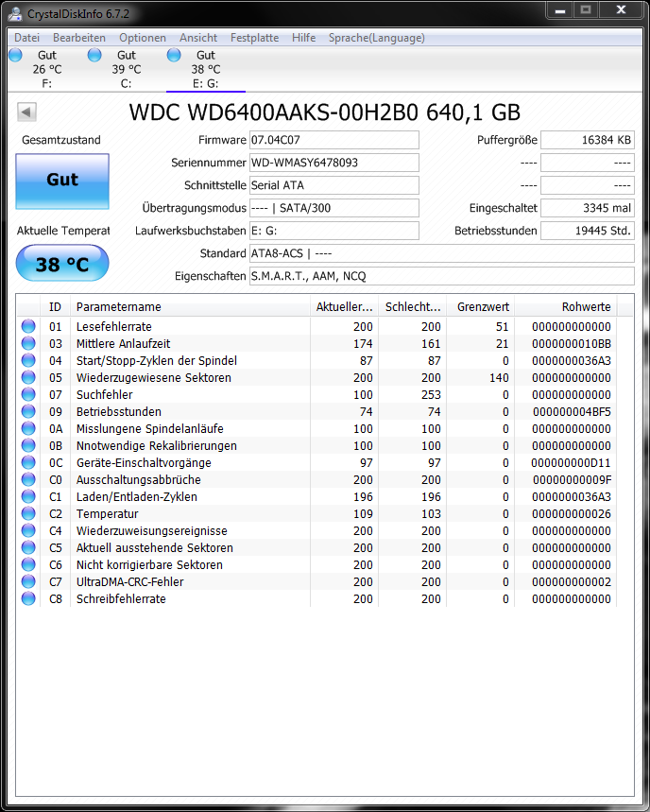
Task: Click raw value 0000000010BB of Mittlere Anlaufzeit
Action: pos(572,344)
